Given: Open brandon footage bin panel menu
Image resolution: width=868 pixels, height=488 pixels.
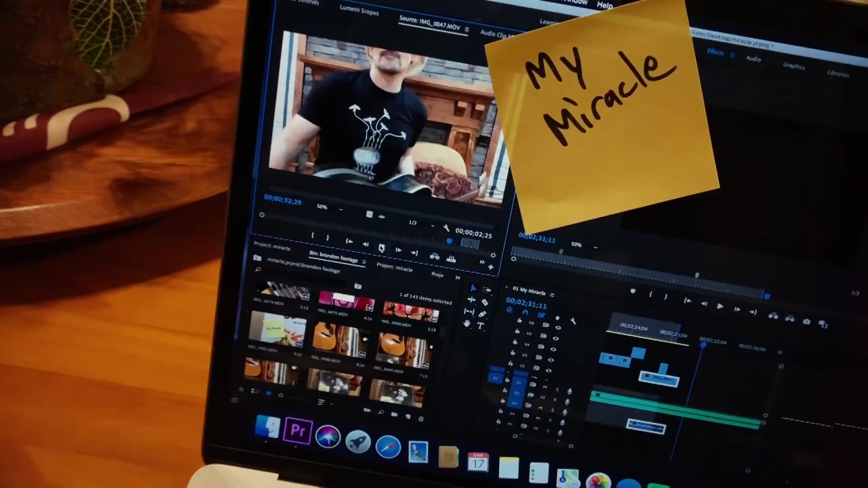Looking at the screenshot, I should (x=363, y=262).
